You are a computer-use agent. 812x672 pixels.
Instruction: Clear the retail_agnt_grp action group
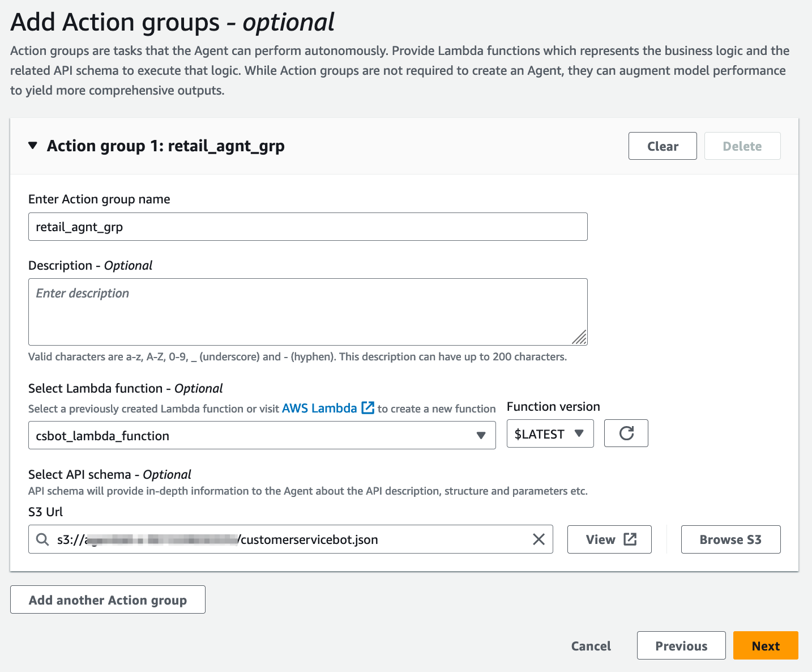pyautogui.click(x=662, y=146)
